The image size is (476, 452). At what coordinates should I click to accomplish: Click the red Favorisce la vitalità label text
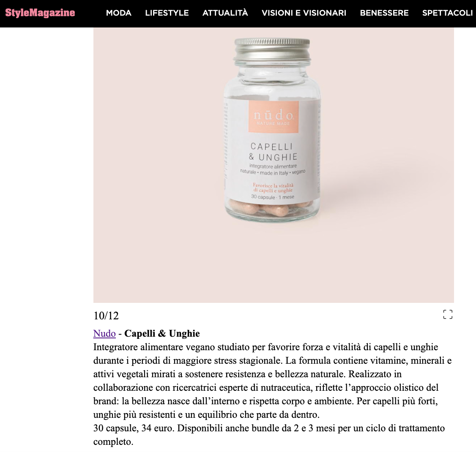[273, 188]
